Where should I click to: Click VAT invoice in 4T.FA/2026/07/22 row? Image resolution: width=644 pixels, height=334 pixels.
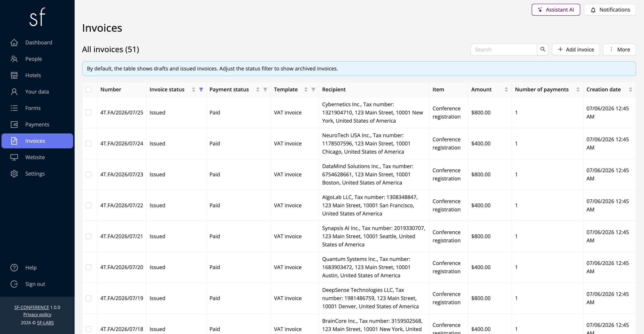(288, 205)
